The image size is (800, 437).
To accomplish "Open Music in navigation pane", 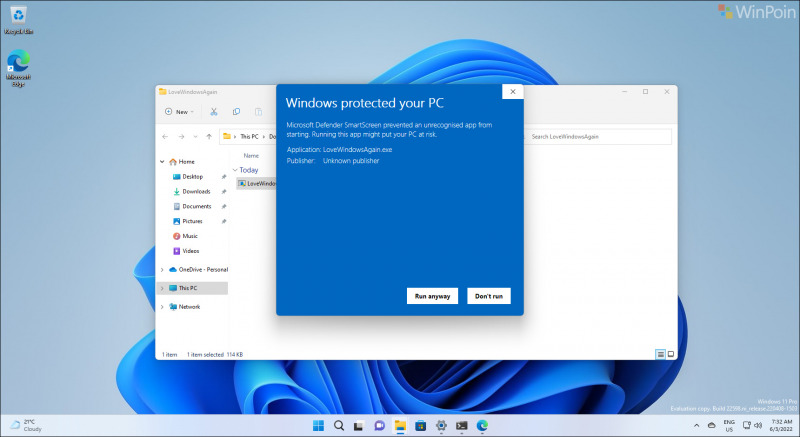I will point(190,236).
